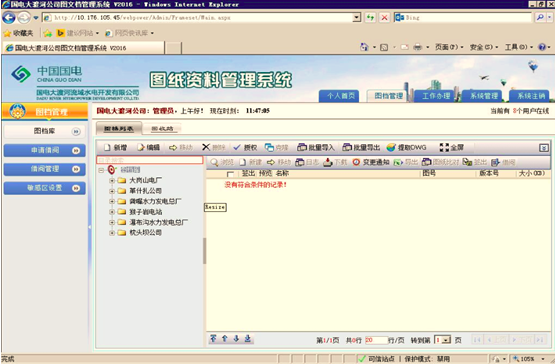Click the 新建 icon in file toolbar
The height and width of the screenshot is (364, 556).
click(x=243, y=162)
